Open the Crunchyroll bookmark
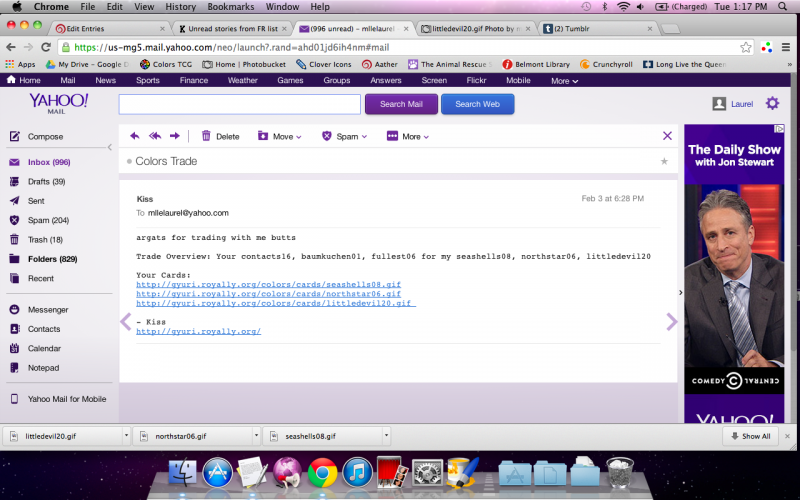 click(606, 64)
